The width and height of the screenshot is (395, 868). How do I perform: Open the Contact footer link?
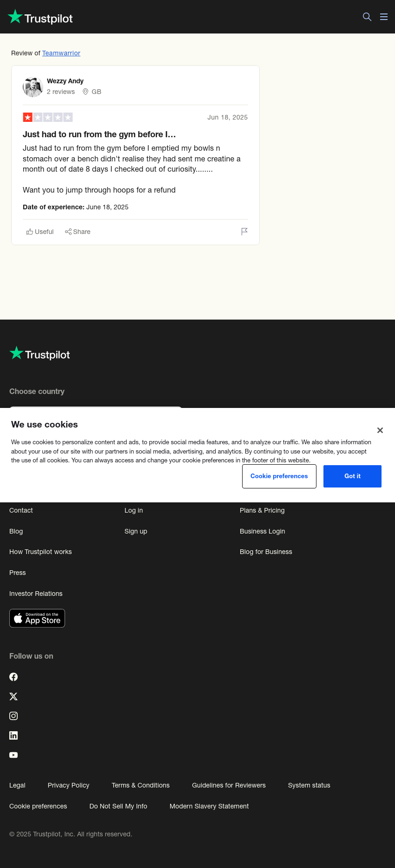click(x=21, y=510)
